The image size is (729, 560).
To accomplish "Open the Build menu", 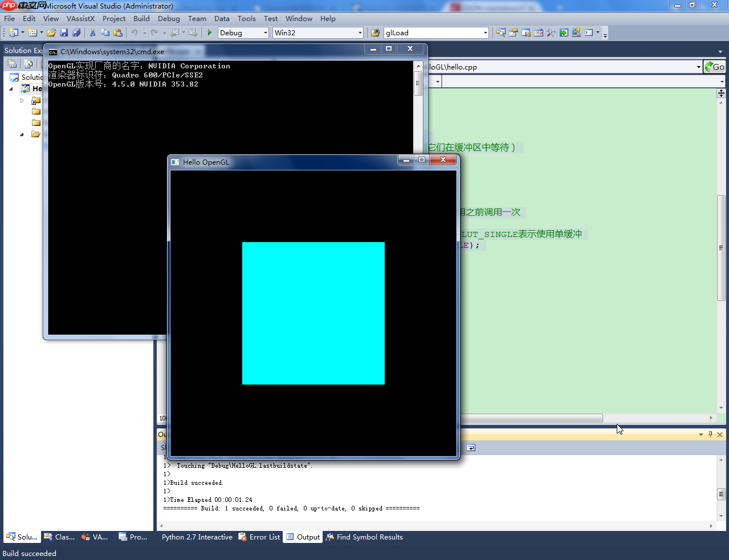I will tap(141, 18).
